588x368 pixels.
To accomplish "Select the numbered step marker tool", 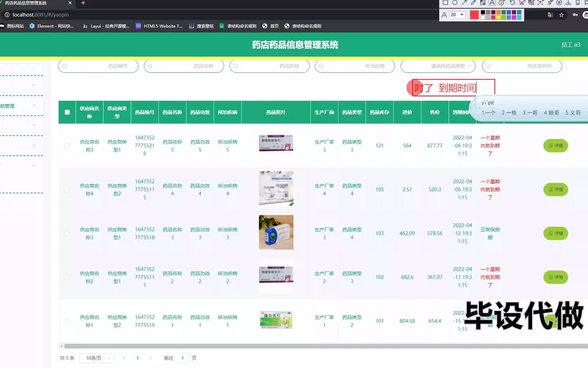I will point(501,3).
